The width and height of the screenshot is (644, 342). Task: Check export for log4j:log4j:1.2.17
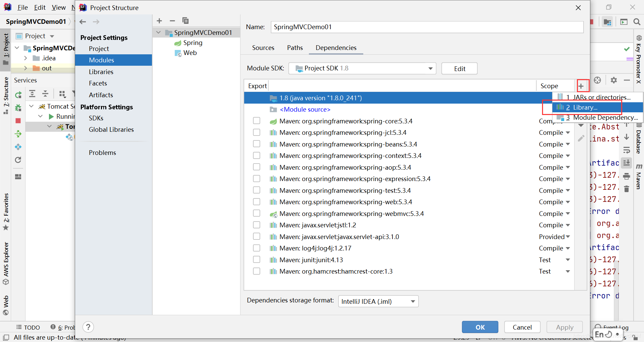point(257,248)
